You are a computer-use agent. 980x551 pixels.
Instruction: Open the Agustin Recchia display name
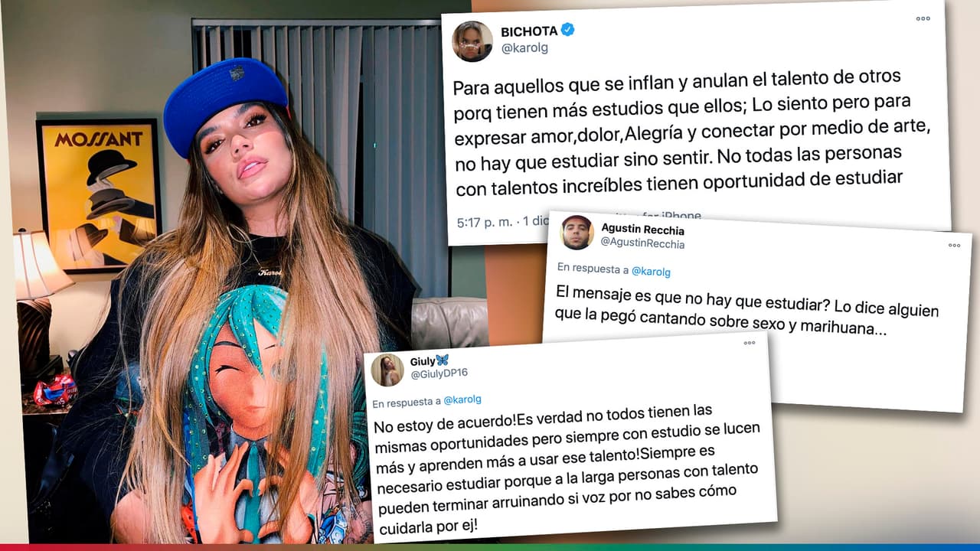(643, 229)
